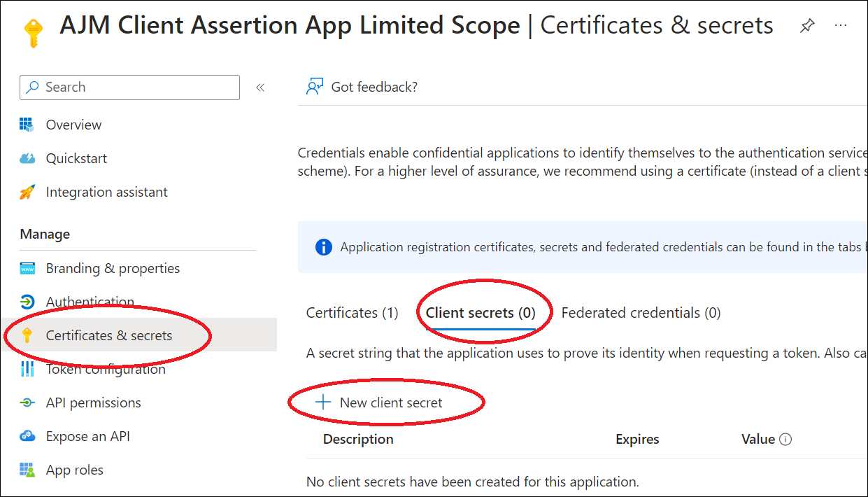Click the Quickstart cloud icon
The width and height of the screenshot is (868, 497).
[27, 159]
